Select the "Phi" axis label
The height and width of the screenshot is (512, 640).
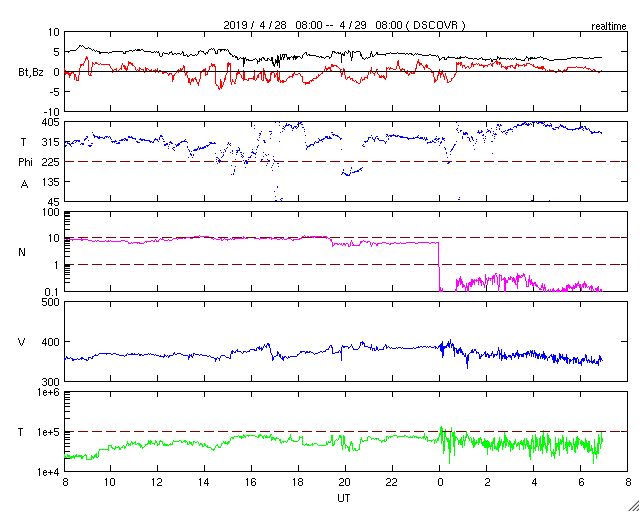click(x=25, y=162)
